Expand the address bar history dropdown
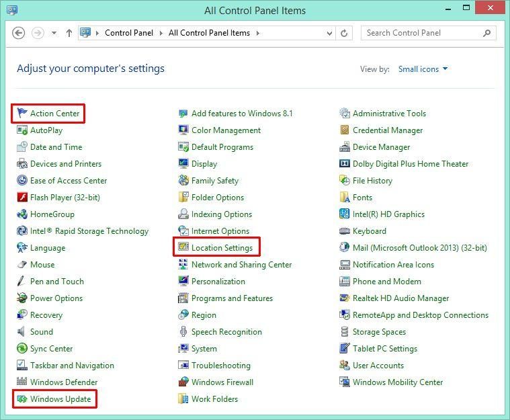Viewport: 510px width, 420px height. (329, 33)
